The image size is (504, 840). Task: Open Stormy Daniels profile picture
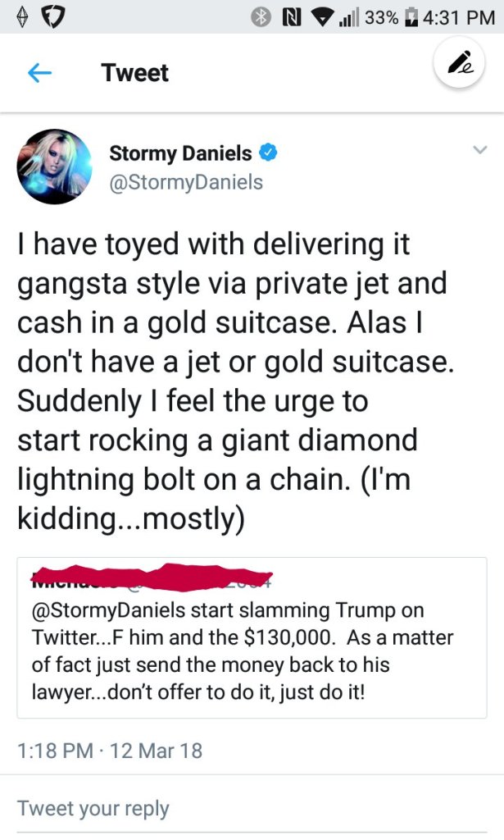pos(55,167)
